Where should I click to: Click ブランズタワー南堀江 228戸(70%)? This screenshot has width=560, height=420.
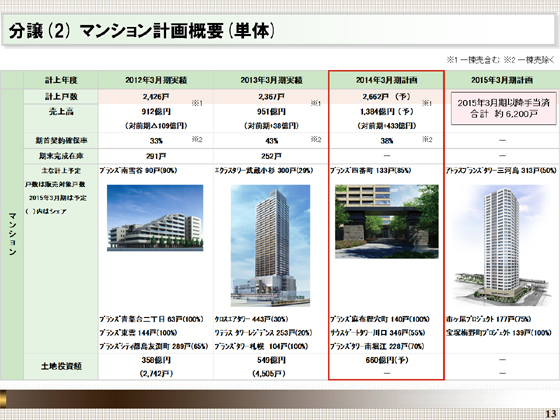377,346
